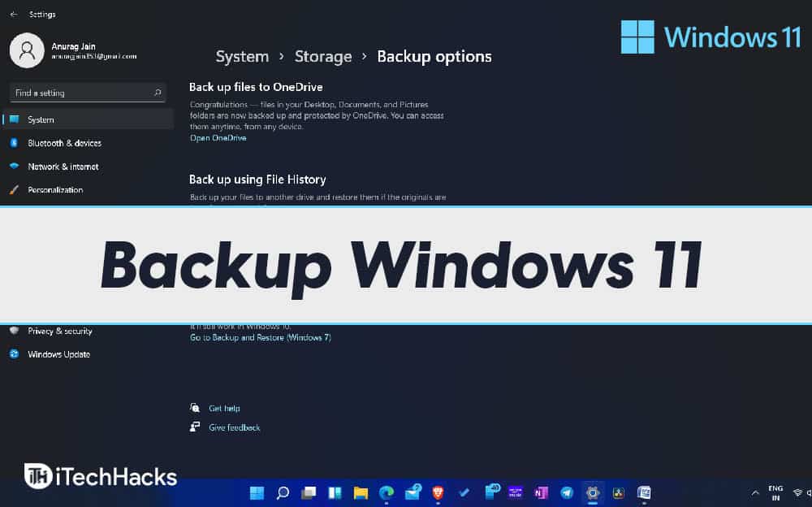Open the Widgets panel from the taskbar
The width and height of the screenshot is (812, 507).
pyautogui.click(x=335, y=492)
